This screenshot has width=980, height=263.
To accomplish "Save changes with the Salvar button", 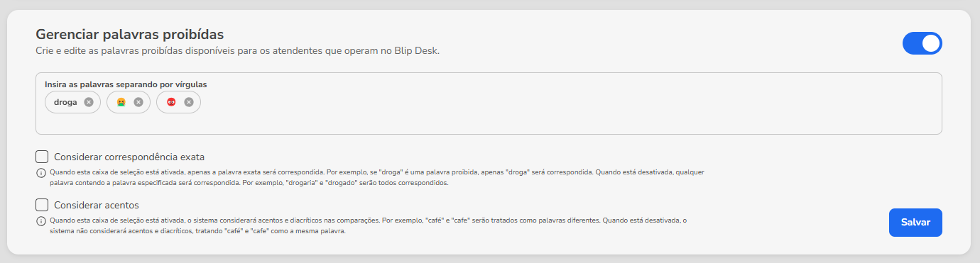I will [915, 222].
